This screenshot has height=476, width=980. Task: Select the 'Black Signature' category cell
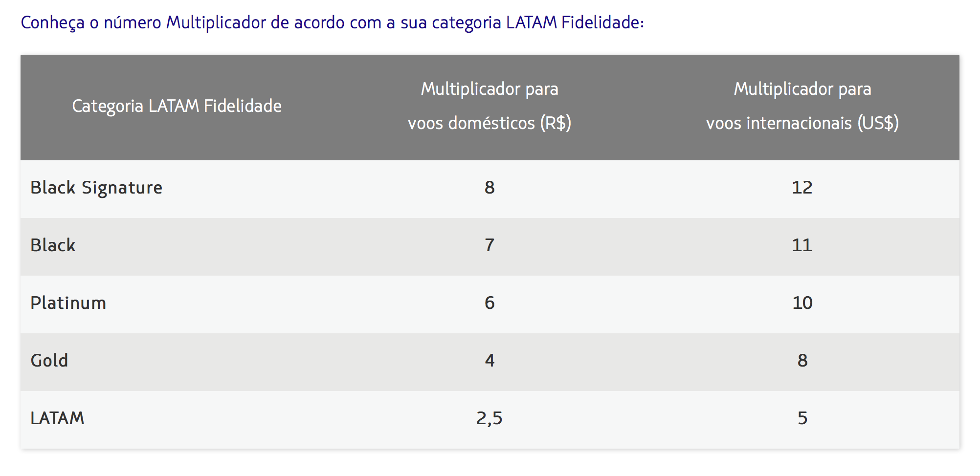click(96, 188)
